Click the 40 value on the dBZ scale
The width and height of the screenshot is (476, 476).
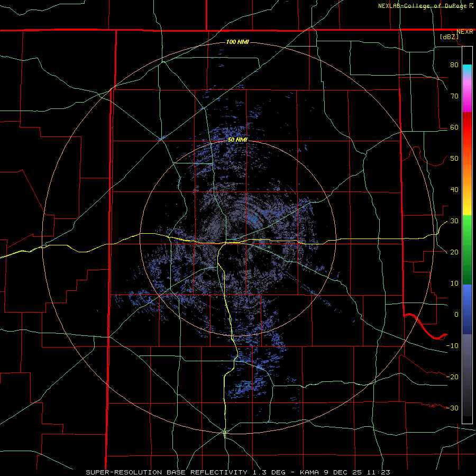pyautogui.click(x=454, y=190)
